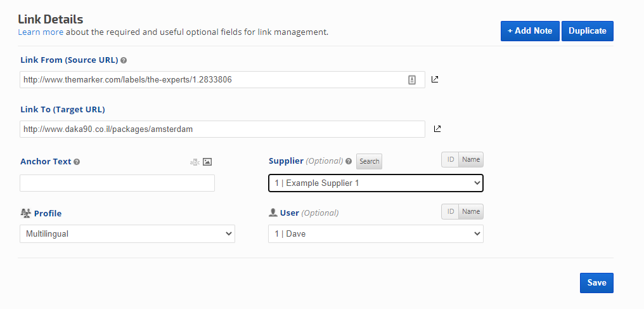The width and height of the screenshot is (644, 309).
Task: Open the target URL external link icon
Action: pos(437,129)
